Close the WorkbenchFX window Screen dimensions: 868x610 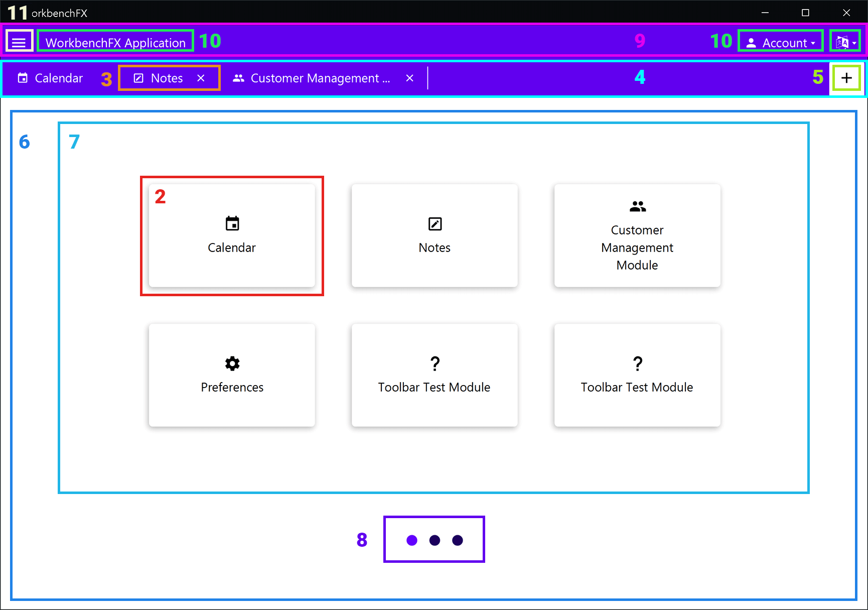(846, 13)
